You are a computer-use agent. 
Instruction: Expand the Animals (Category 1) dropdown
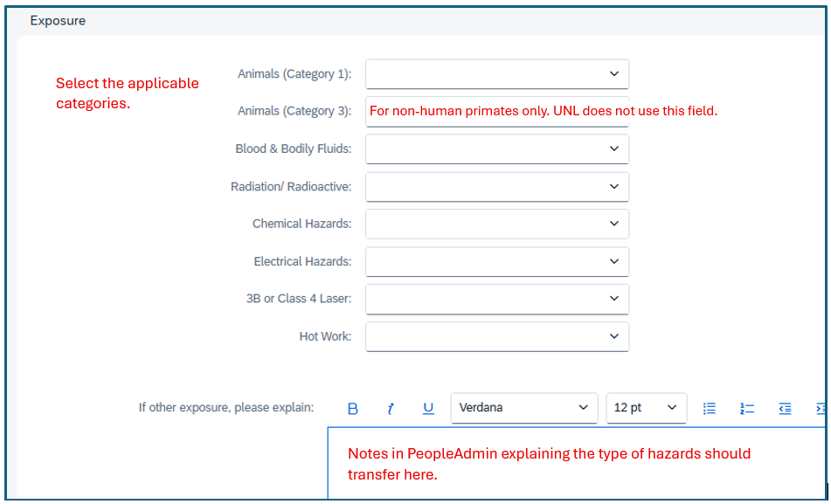pos(497,73)
